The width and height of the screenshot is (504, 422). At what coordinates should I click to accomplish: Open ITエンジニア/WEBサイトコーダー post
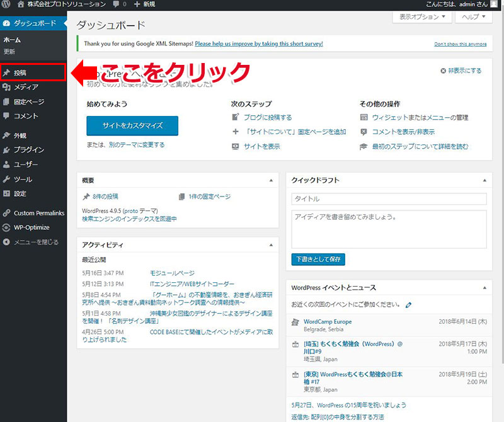(192, 284)
